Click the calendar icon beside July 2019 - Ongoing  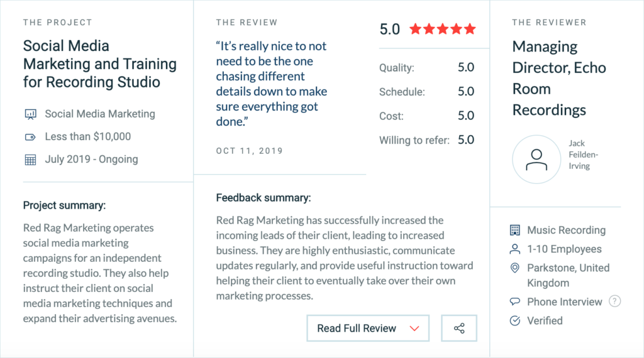pos(30,160)
